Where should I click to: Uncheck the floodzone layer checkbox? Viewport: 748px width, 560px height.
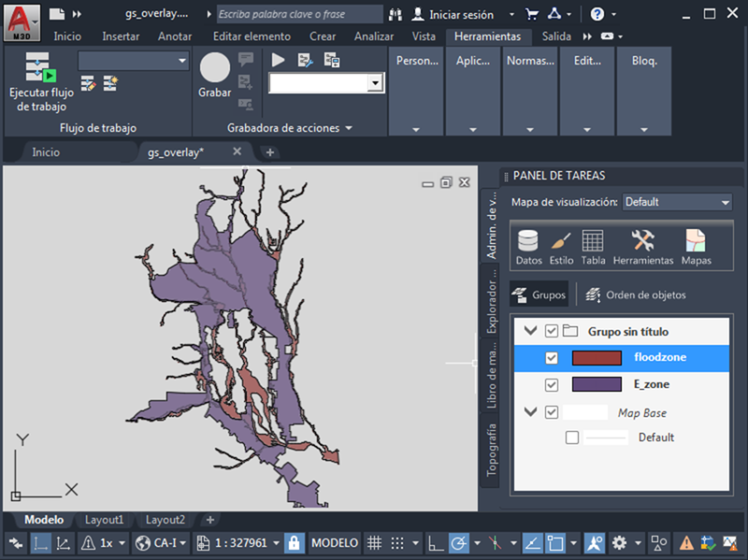(x=552, y=358)
